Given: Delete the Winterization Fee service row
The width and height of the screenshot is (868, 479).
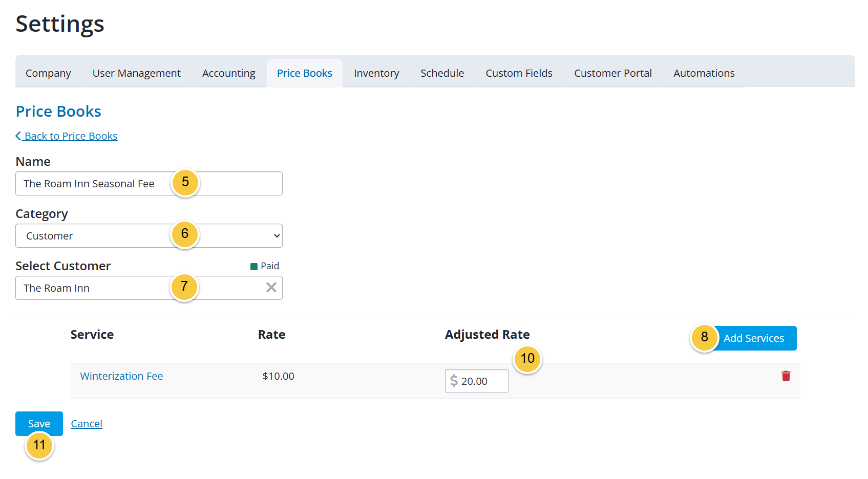Looking at the screenshot, I should click(x=786, y=376).
